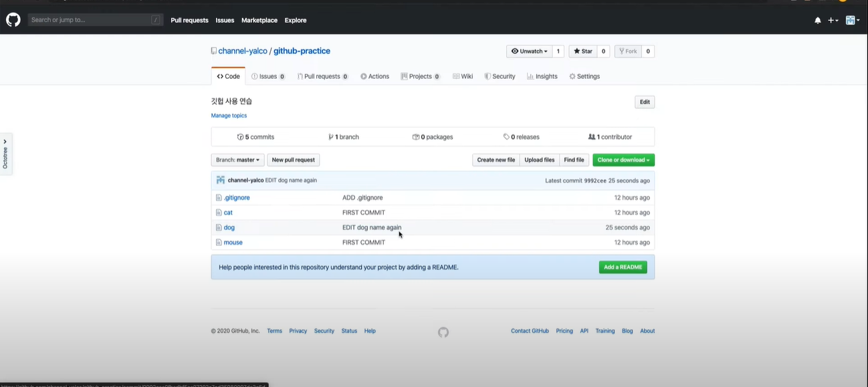Click the stargazers count beside Star
Screen dimensions: 868x387
[x=603, y=51]
